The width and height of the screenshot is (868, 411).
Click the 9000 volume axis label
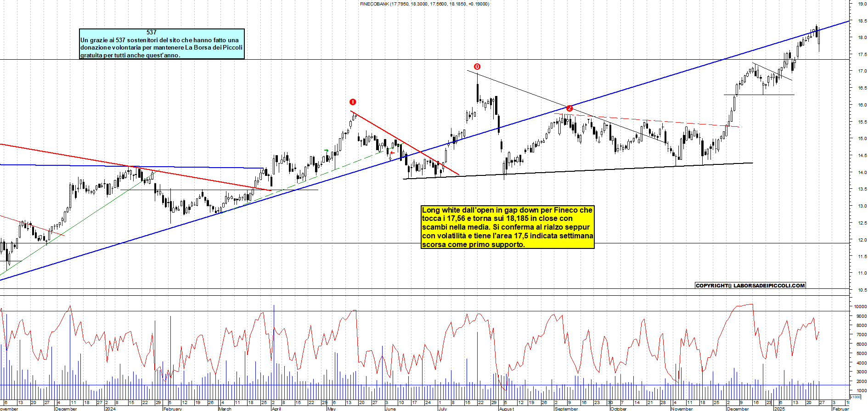tap(862, 316)
